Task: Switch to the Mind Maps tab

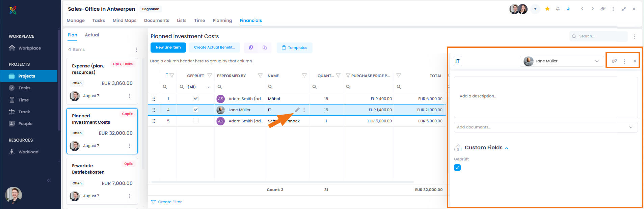Action: 125,21
